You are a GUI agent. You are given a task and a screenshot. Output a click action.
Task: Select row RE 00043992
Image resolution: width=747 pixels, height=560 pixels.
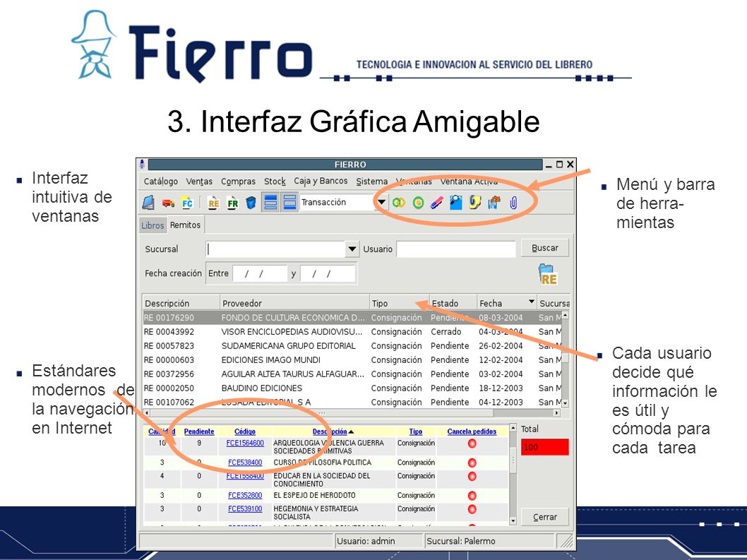(x=352, y=332)
